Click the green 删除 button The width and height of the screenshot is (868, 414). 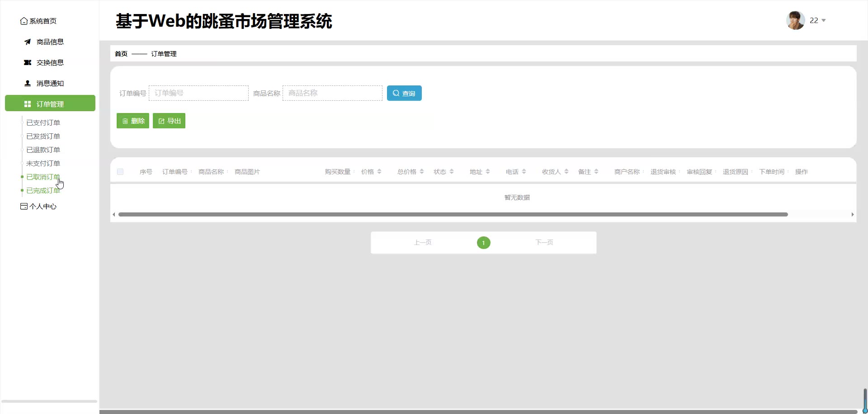(133, 121)
